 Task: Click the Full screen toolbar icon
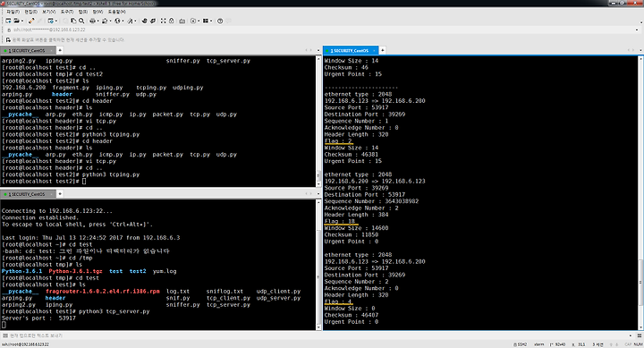164,21
